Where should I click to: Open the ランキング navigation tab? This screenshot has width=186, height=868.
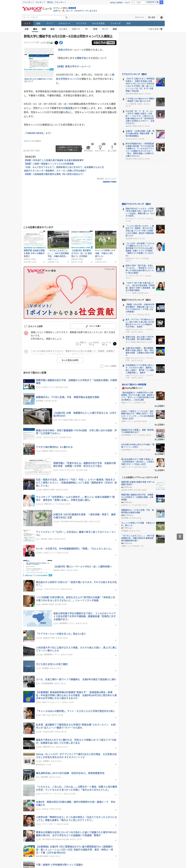point(115,24)
